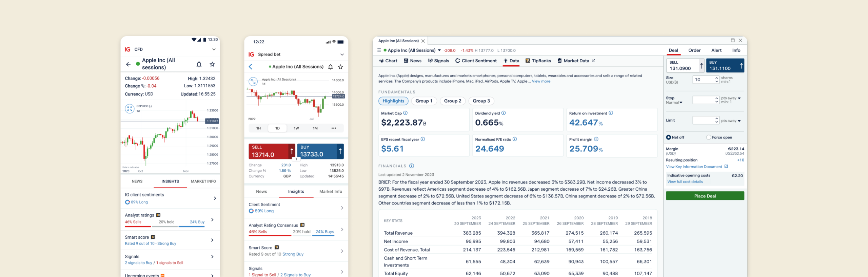The height and width of the screenshot is (277, 868).
Task: Tap SELL 13714.0 in Spread bet phone
Action: click(x=272, y=151)
